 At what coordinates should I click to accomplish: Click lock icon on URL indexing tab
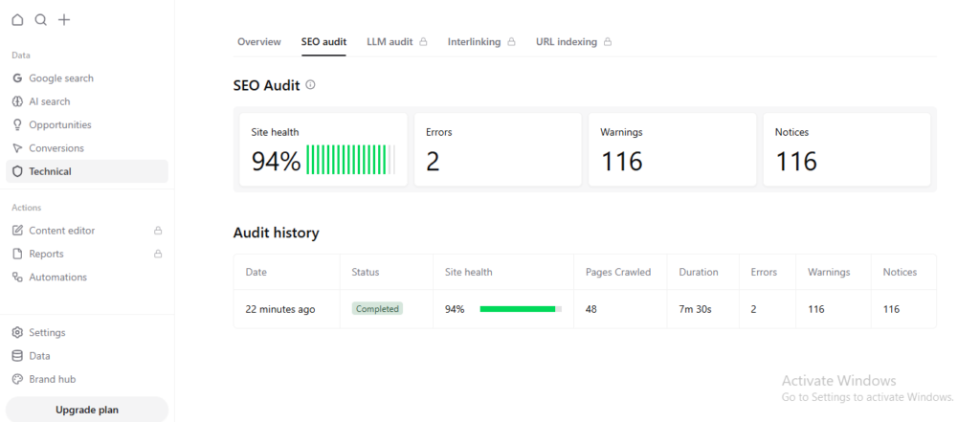click(x=608, y=42)
